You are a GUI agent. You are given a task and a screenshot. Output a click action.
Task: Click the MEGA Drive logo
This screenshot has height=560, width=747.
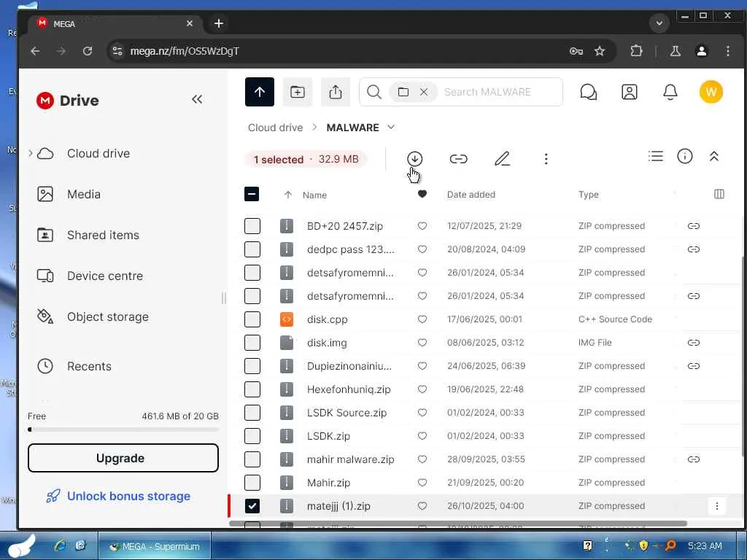(67, 101)
